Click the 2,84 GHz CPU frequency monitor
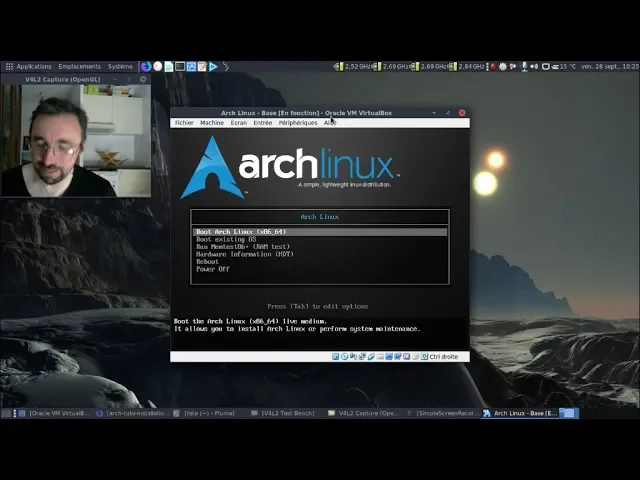The image size is (640, 480). point(467,67)
